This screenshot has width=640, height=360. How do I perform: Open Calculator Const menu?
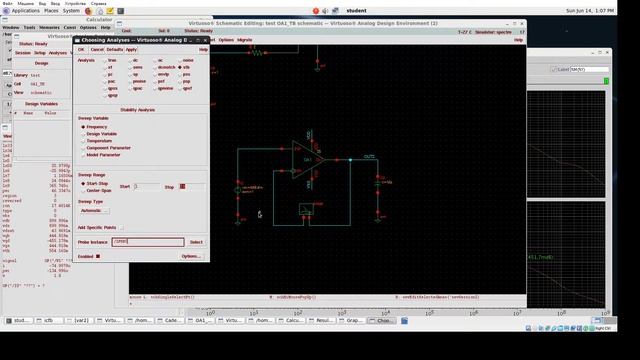click(x=70, y=27)
